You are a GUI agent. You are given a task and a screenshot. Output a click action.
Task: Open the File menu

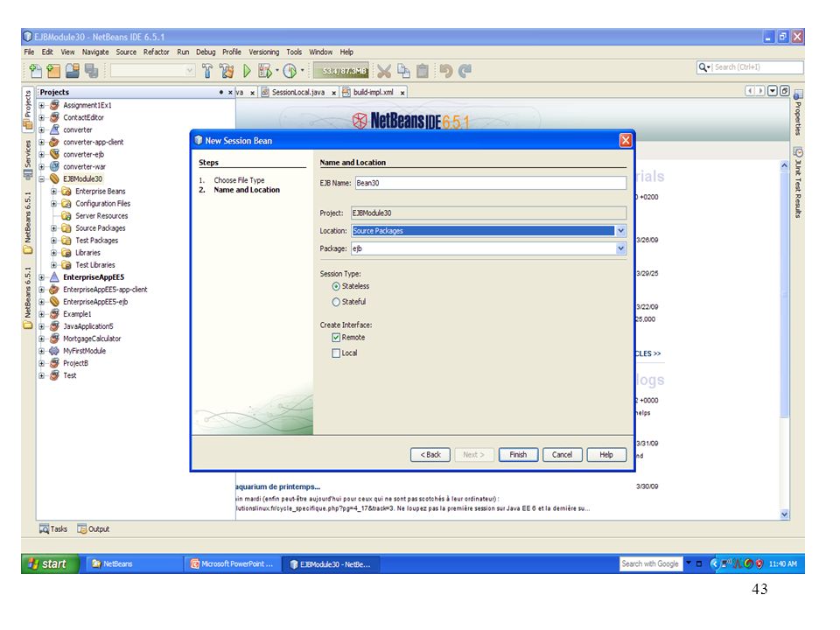(x=29, y=52)
